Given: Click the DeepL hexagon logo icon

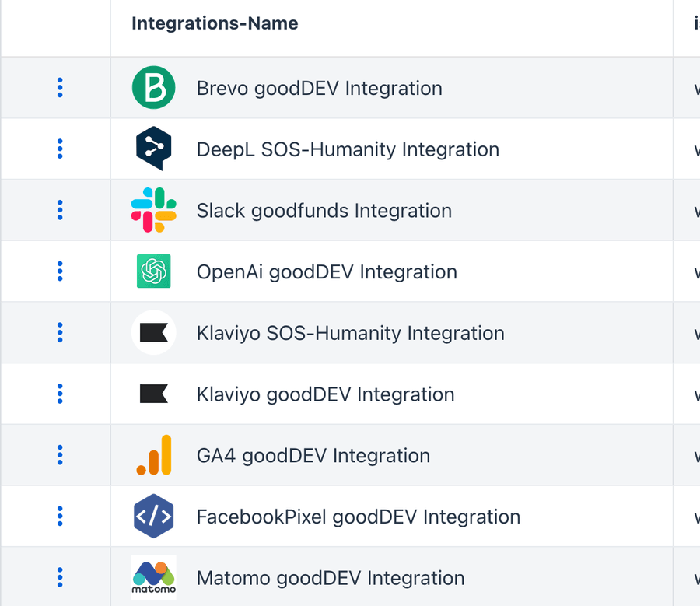Looking at the screenshot, I should click(x=153, y=149).
